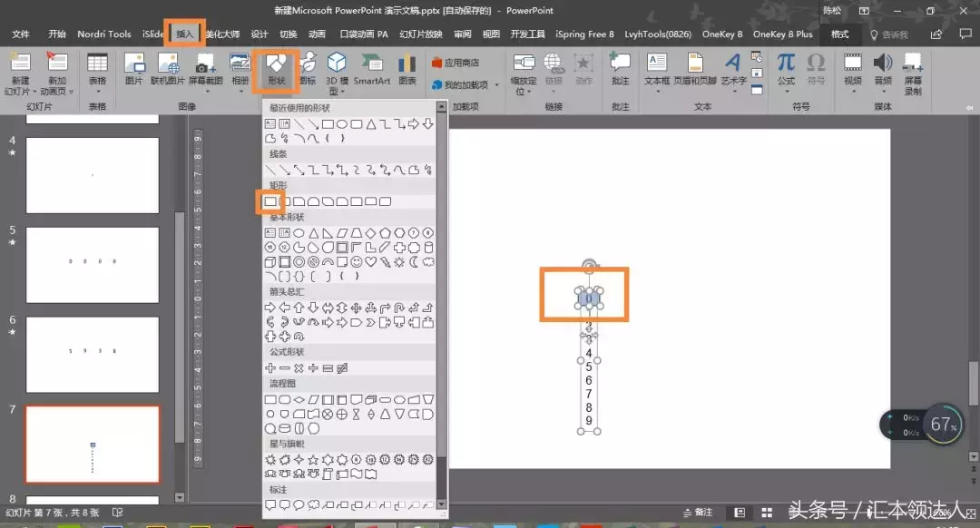Open the 文件 File tab

[21, 34]
